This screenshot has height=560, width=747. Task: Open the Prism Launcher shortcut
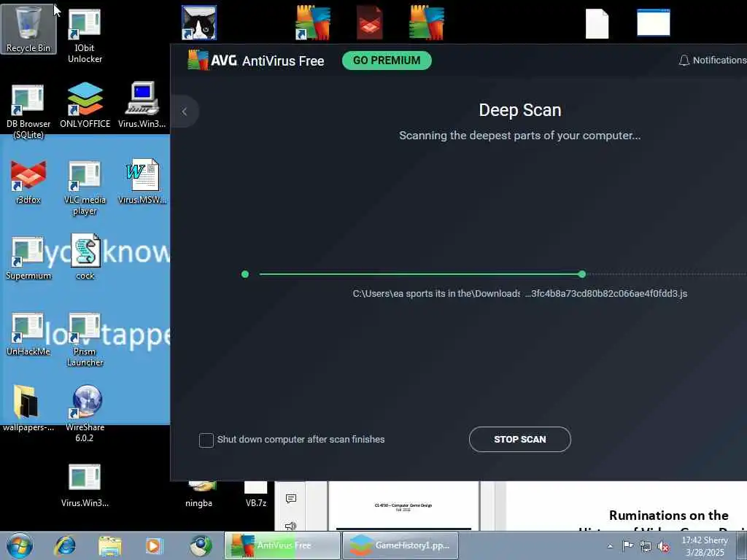(x=85, y=339)
